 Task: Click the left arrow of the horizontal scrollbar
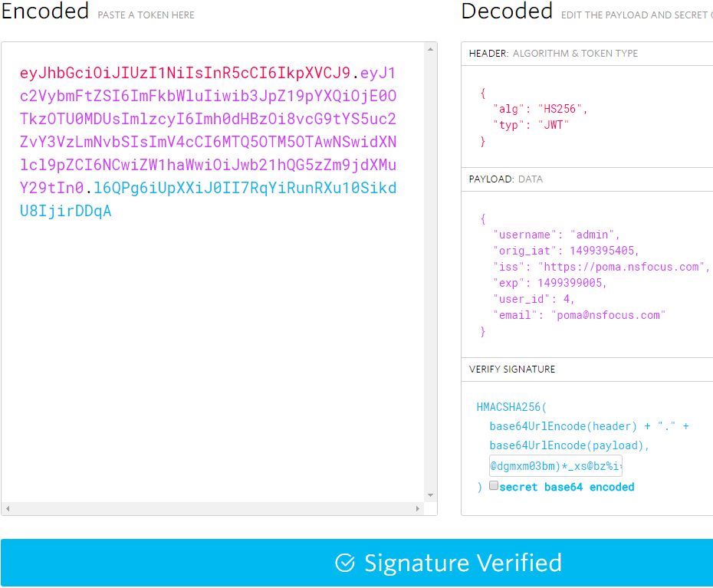[8, 508]
